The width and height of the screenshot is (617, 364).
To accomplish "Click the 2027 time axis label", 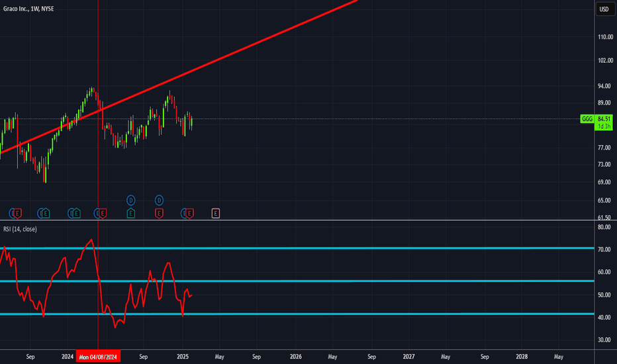I will point(408,357).
